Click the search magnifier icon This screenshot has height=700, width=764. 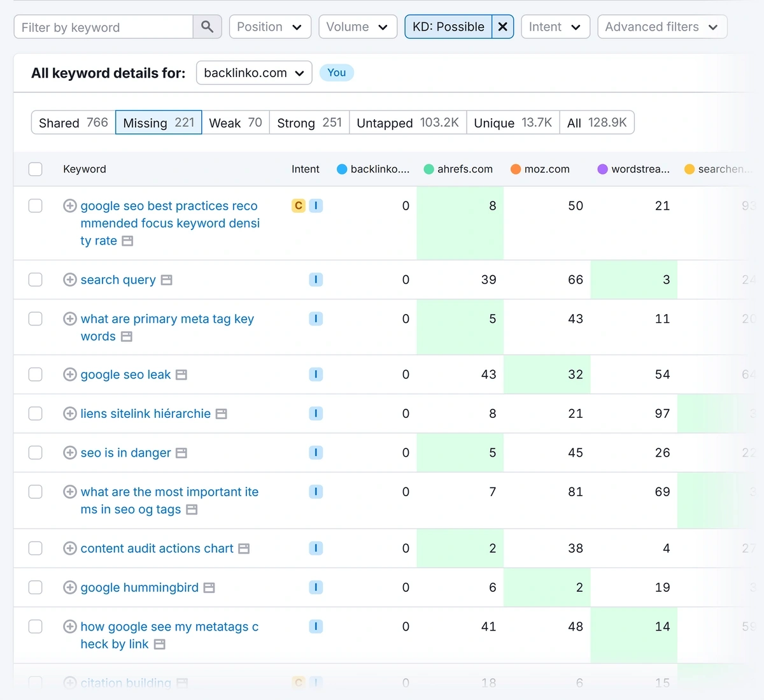point(207,27)
